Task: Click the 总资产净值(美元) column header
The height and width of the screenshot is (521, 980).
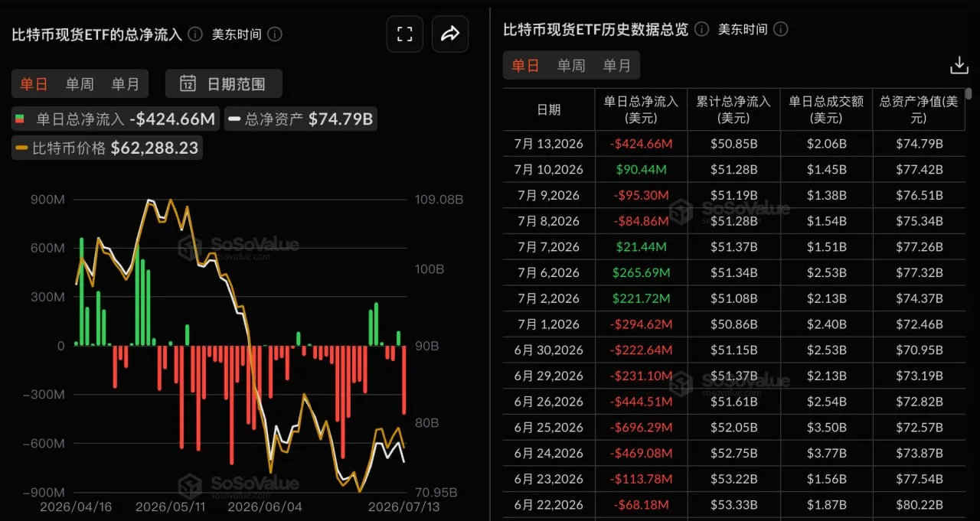Action: click(919, 109)
